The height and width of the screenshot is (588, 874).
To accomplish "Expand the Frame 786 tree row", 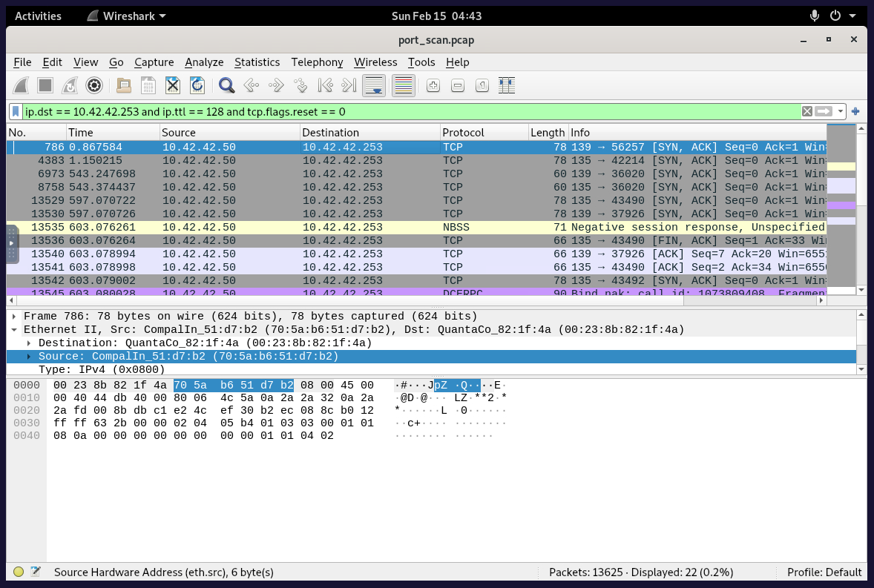I will tap(14, 316).
